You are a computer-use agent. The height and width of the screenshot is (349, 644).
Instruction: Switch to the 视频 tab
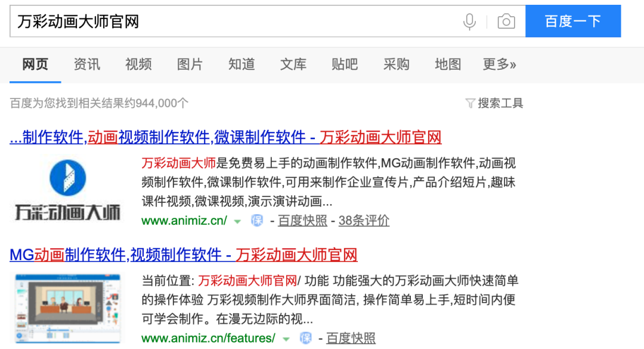point(138,64)
